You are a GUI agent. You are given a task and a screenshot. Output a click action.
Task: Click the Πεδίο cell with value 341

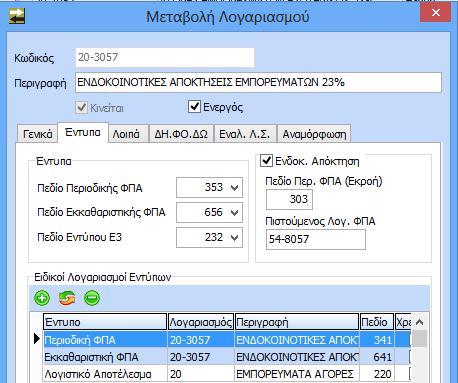(377, 340)
